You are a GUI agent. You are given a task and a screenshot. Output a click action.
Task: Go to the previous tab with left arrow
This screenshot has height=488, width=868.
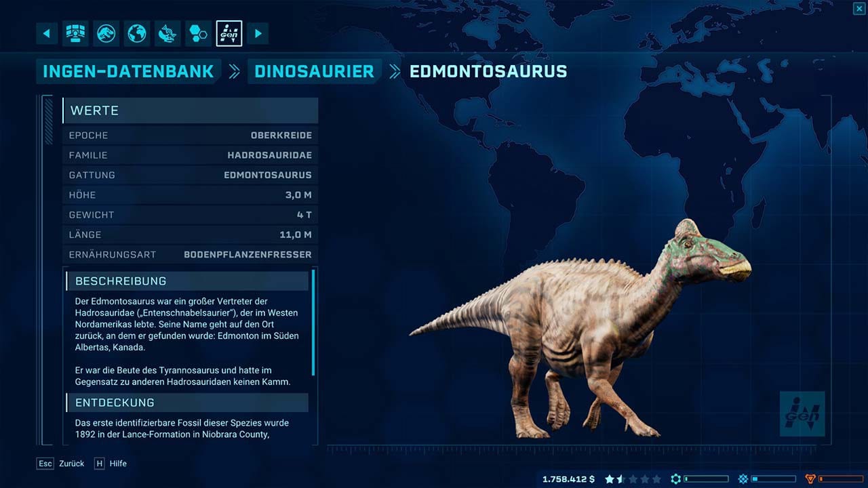pos(47,33)
